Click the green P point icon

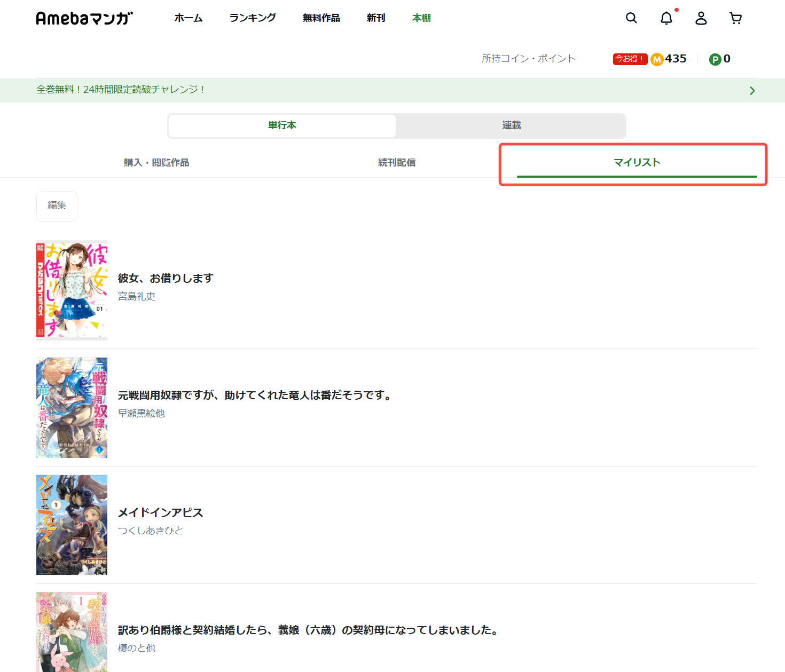[715, 59]
